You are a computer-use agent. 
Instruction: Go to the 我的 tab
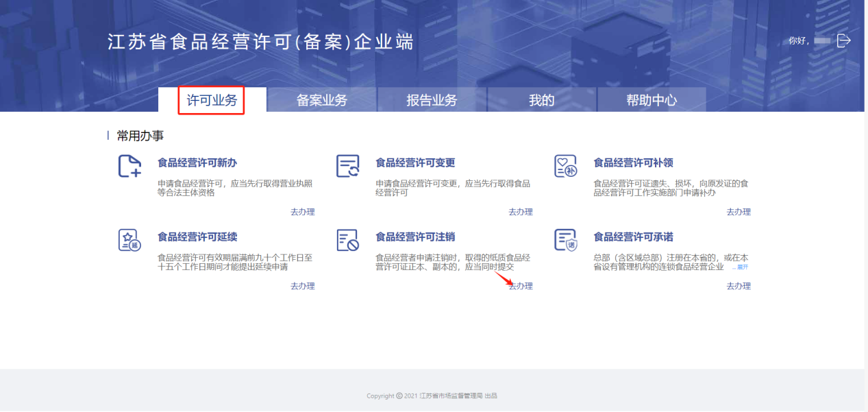[541, 100]
